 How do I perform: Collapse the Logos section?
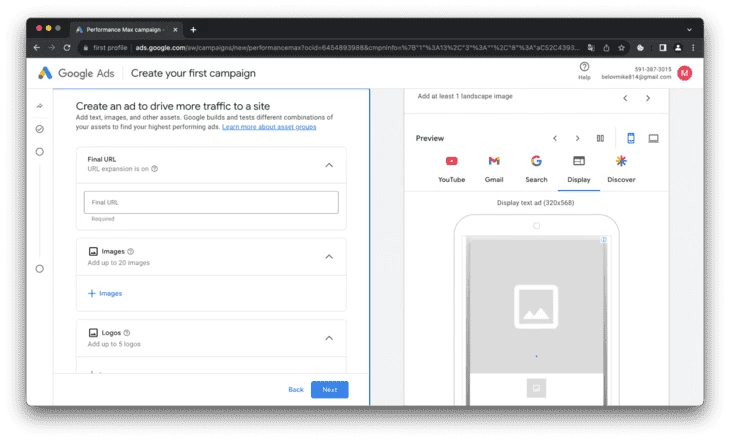point(329,338)
